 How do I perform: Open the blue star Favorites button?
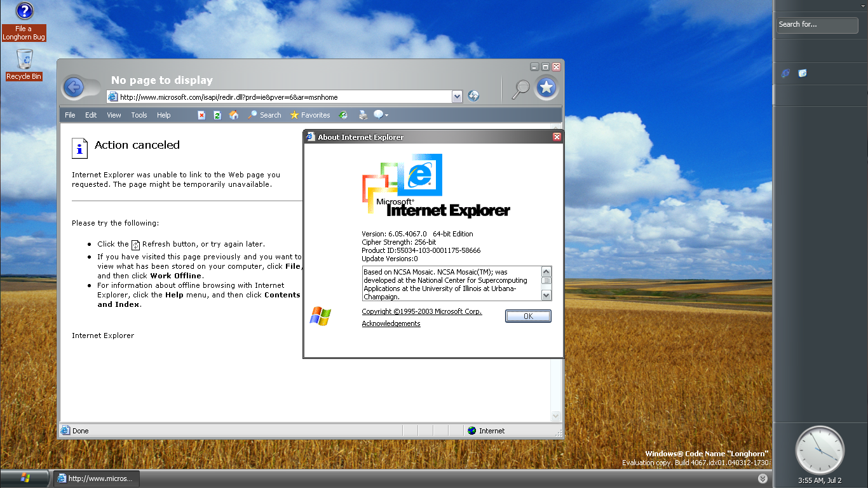[546, 88]
